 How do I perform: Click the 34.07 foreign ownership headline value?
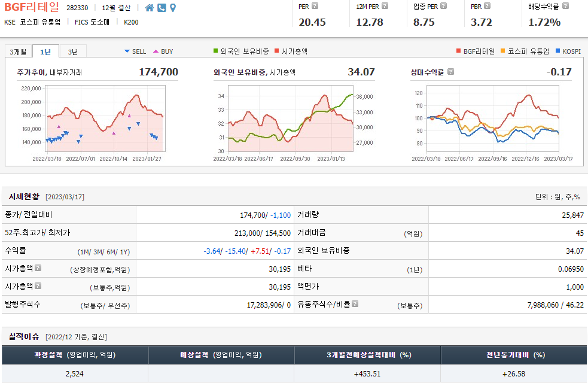361,72
